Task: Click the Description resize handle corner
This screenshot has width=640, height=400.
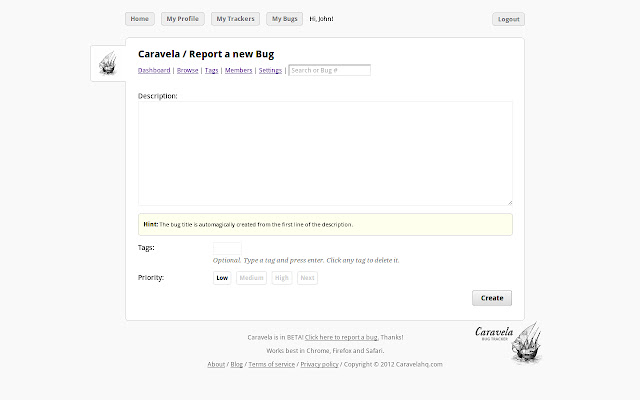Action: click(510, 202)
